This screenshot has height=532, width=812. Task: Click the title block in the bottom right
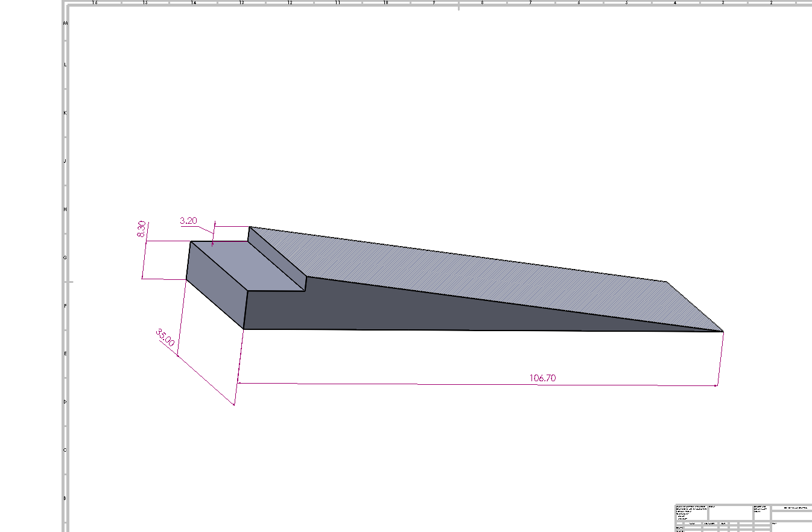coord(742,516)
